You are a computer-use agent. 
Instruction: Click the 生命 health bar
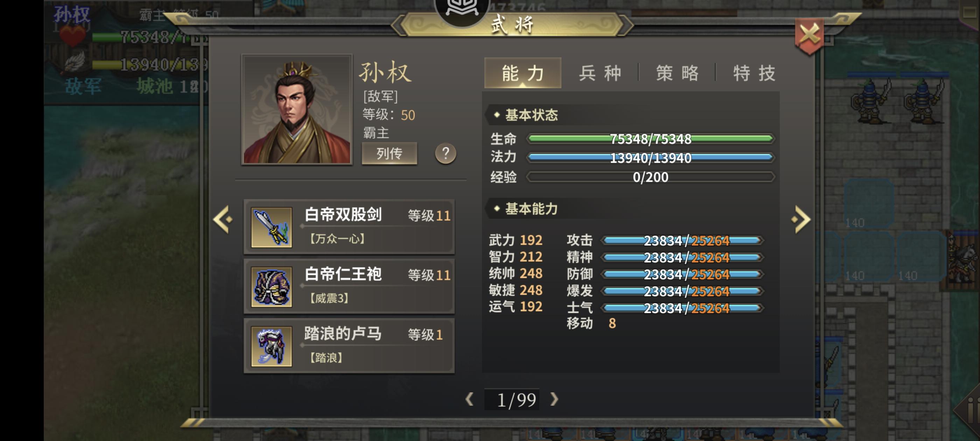[650, 139]
